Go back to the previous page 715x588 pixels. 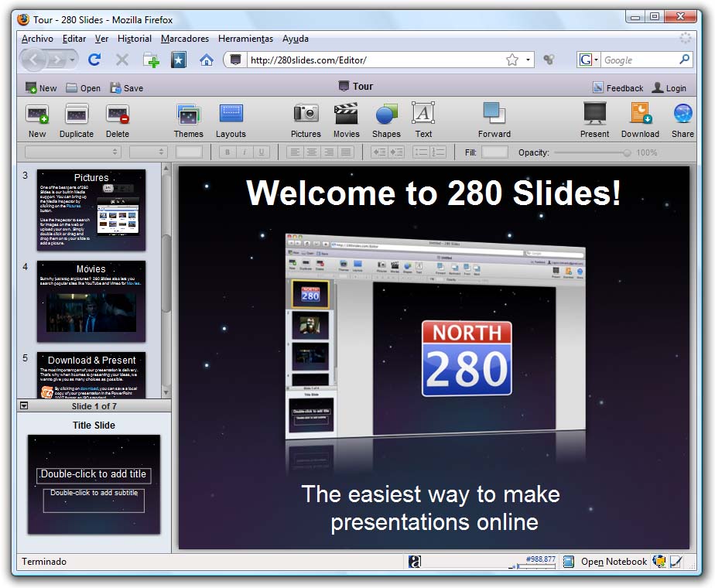point(33,60)
